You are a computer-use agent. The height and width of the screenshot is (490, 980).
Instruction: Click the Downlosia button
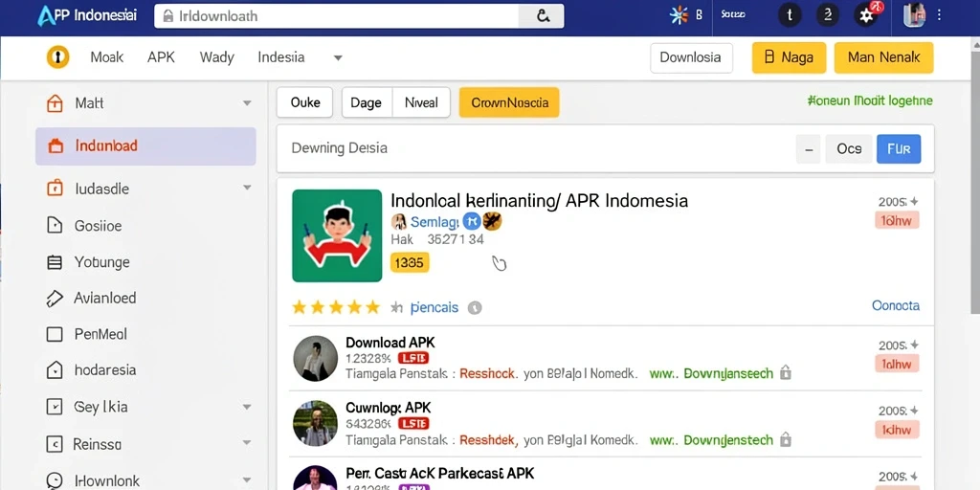691,58
